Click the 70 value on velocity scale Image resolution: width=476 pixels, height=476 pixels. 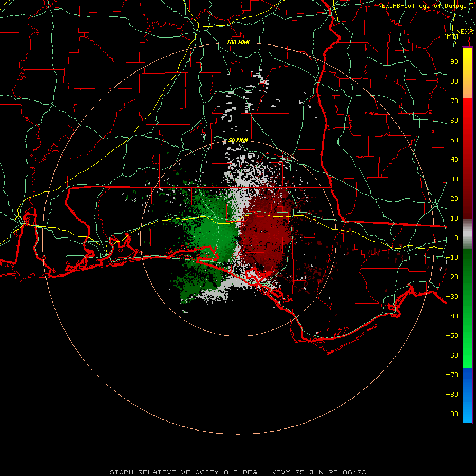454,101
